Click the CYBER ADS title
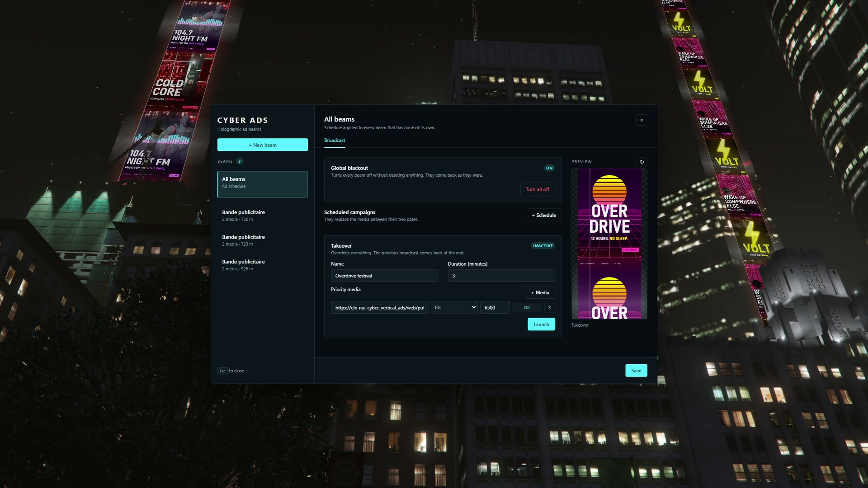Viewport: 868px width, 488px height. 242,120
